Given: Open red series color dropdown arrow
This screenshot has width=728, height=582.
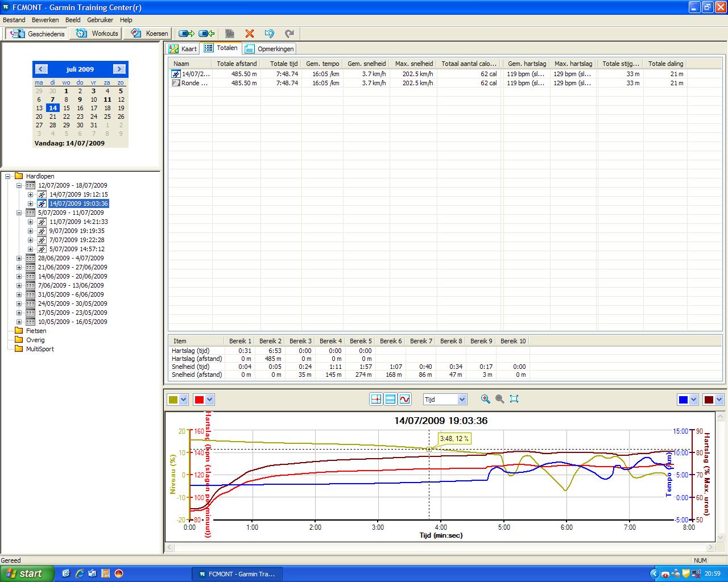Looking at the screenshot, I should click(209, 400).
